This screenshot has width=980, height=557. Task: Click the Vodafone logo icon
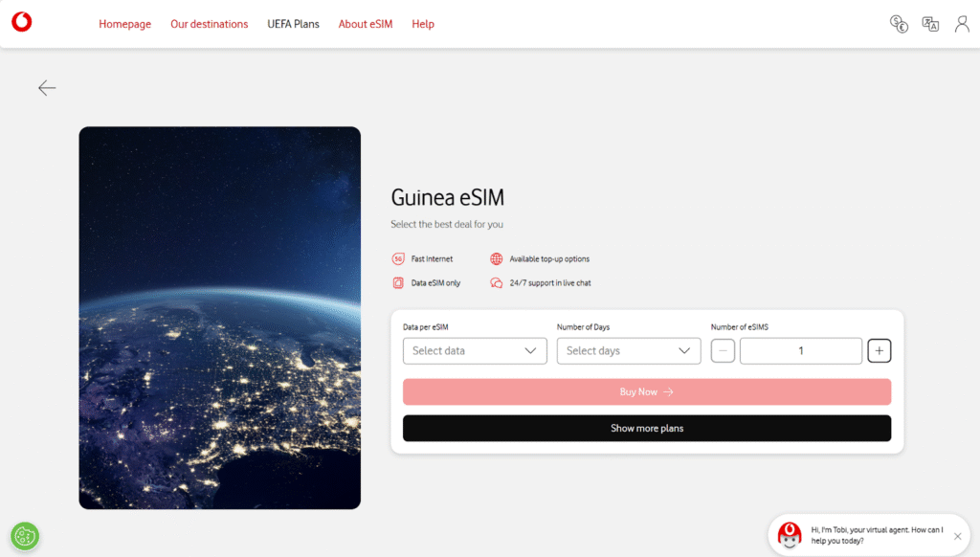point(21,23)
